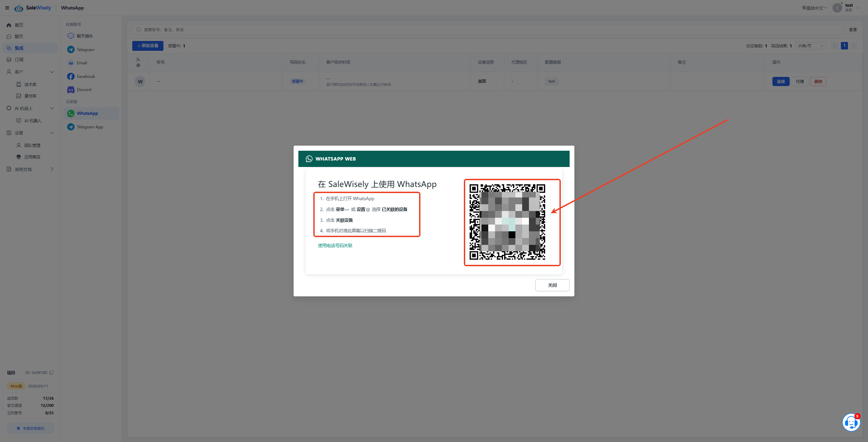868x442 pixels.
Task: Click the 美国 device info cell
Action: click(x=482, y=81)
